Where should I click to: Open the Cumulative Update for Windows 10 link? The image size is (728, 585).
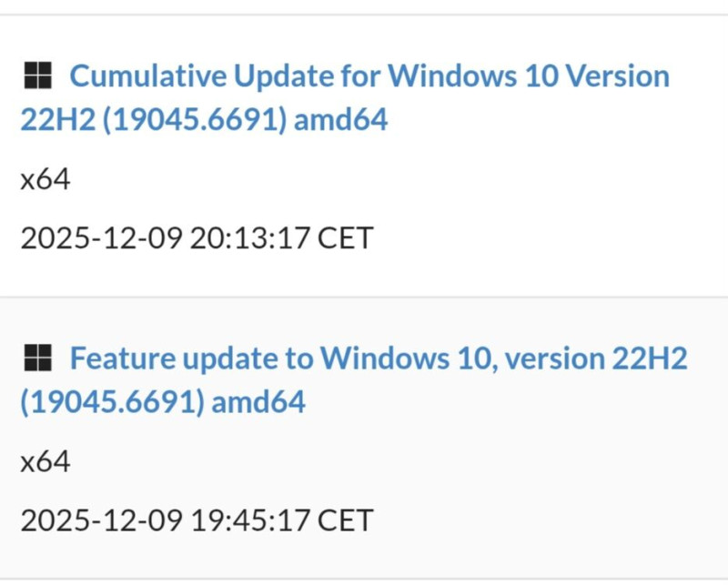point(369,76)
